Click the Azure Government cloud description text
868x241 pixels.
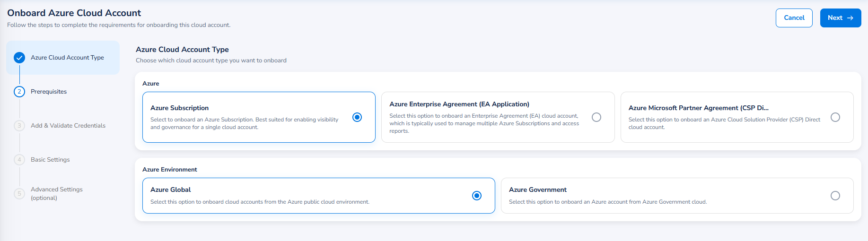(x=608, y=202)
